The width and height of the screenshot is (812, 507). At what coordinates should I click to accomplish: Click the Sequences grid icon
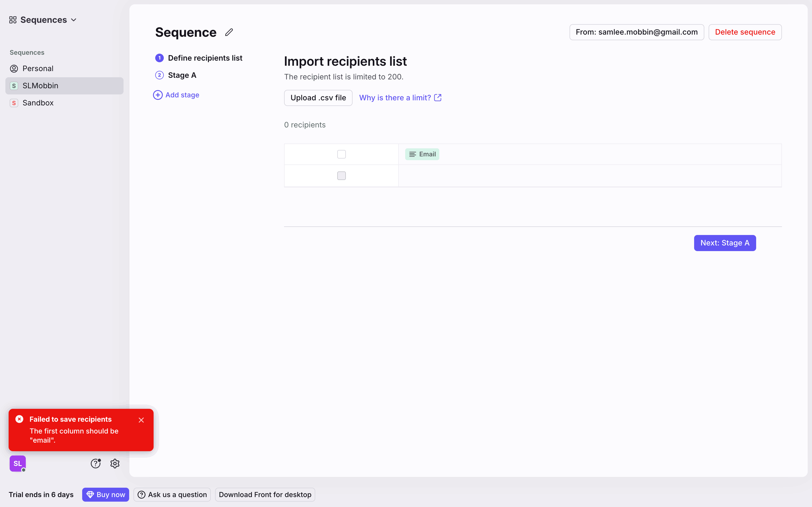click(x=13, y=20)
